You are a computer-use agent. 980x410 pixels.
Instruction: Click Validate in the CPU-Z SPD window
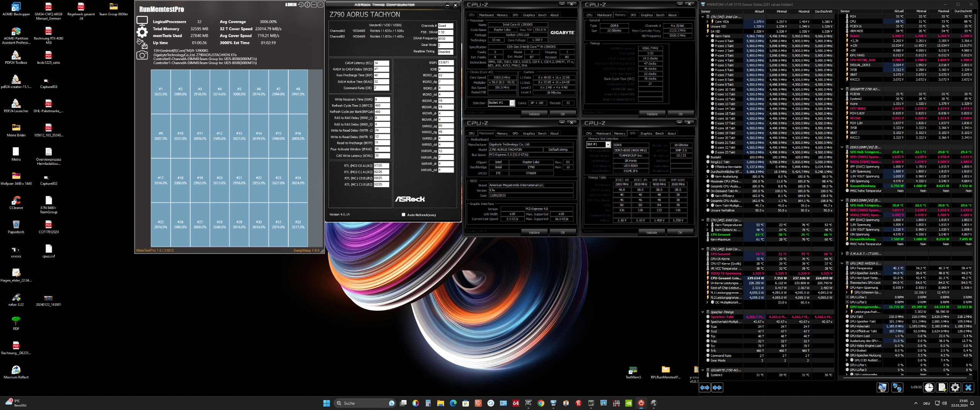(x=652, y=232)
